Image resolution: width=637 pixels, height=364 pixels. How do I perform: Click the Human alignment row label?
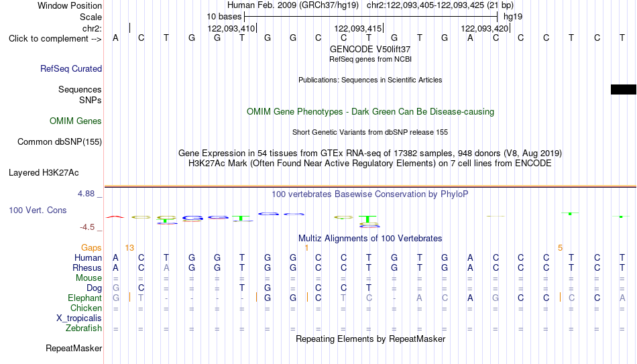click(88, 258)
